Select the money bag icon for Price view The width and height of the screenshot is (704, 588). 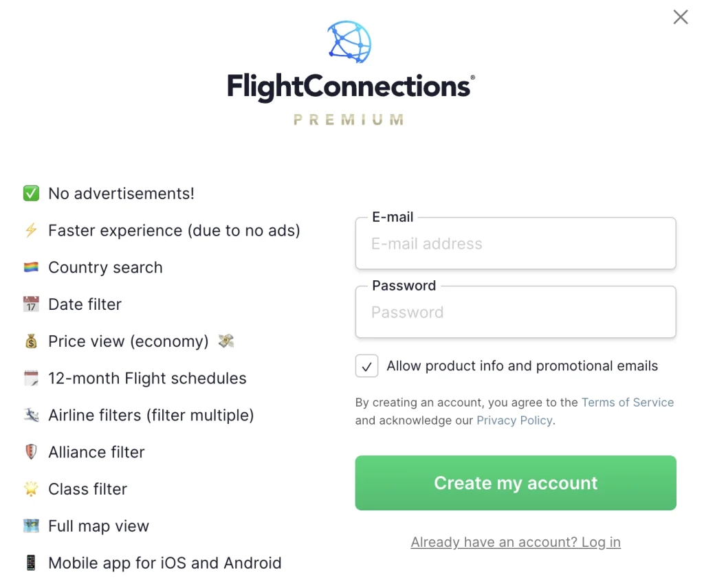pyautogui.click(x=31, y=341)
